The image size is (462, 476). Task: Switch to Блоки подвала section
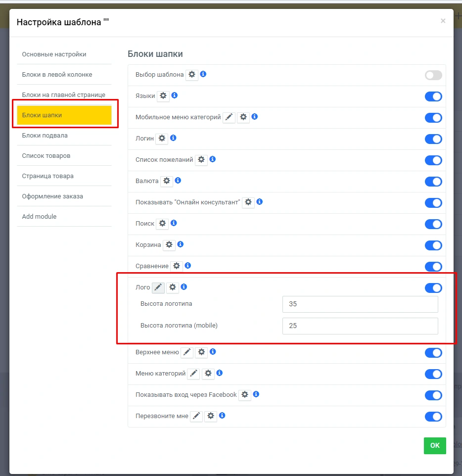point(45,136)
